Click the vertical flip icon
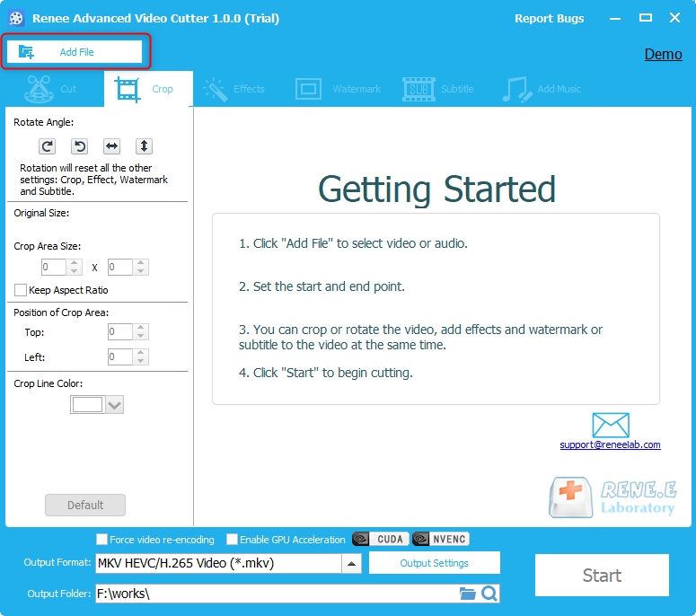This screenshot has width=696, height=616. tap(144, 146)
